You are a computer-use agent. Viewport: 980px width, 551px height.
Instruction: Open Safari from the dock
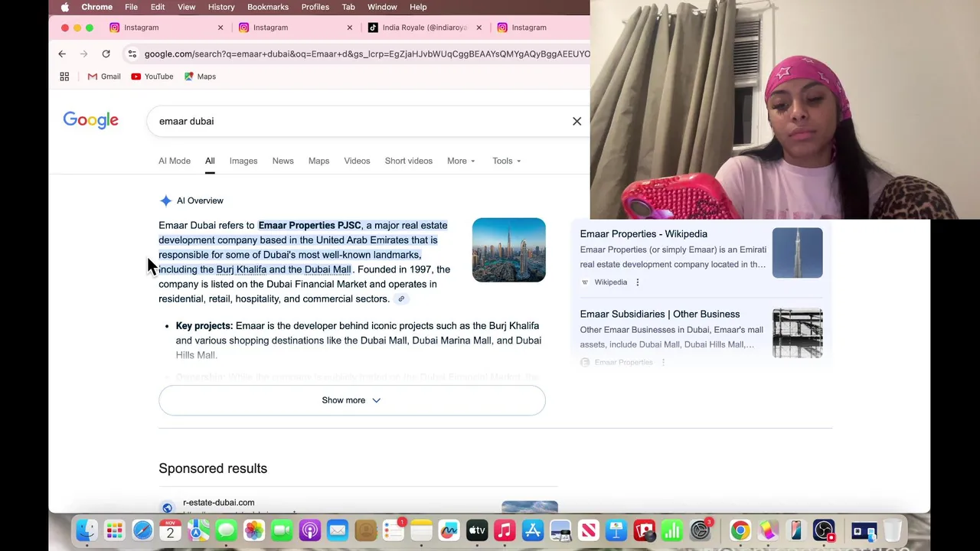tap(142, 530)
